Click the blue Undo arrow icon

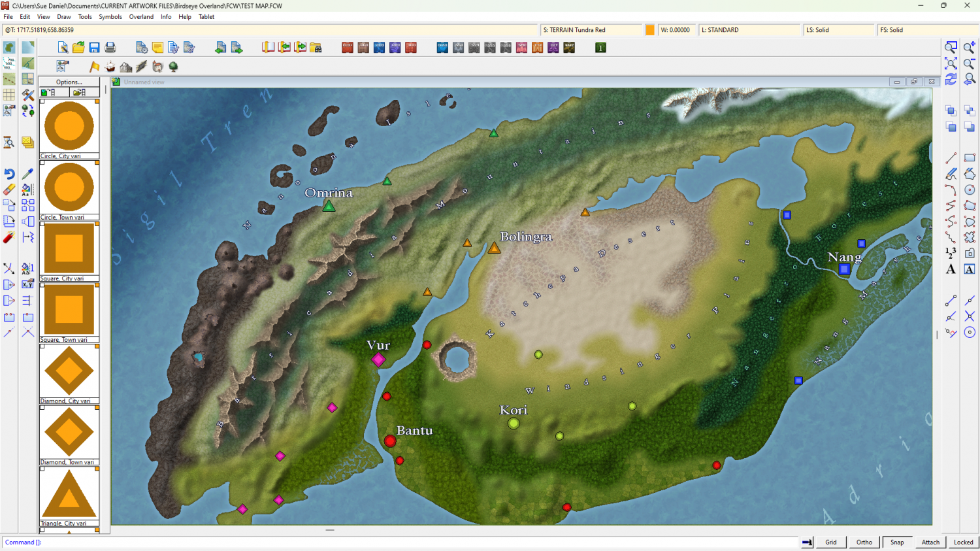click(x=9, y=174)
